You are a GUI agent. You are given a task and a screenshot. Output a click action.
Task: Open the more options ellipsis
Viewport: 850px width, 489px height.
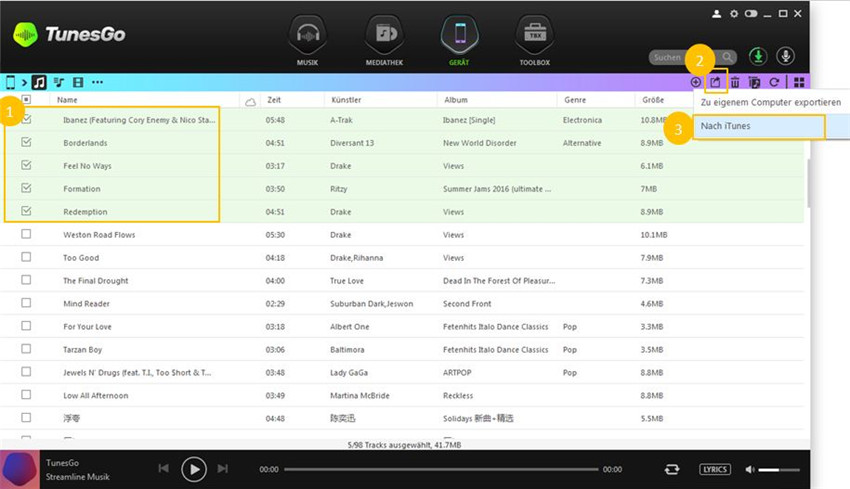[x=97, y=82]
